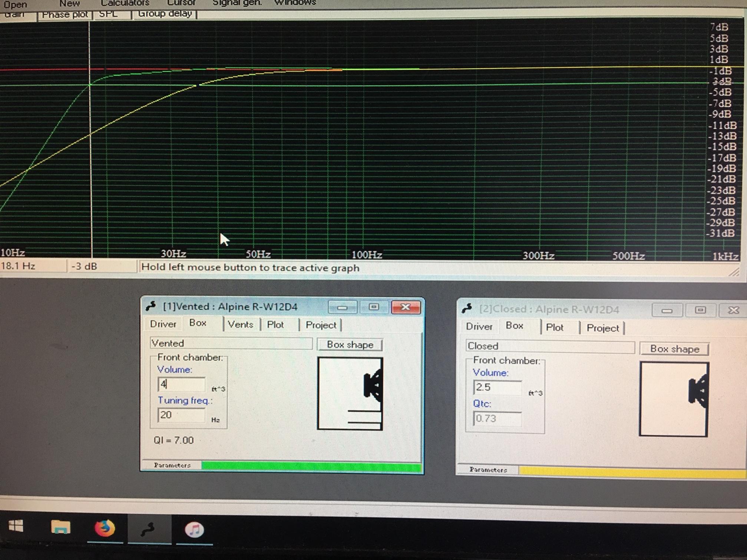Screen dimensions: 747x560
Task: Open Firefox from the taskbar
Action: coord(105,528)
